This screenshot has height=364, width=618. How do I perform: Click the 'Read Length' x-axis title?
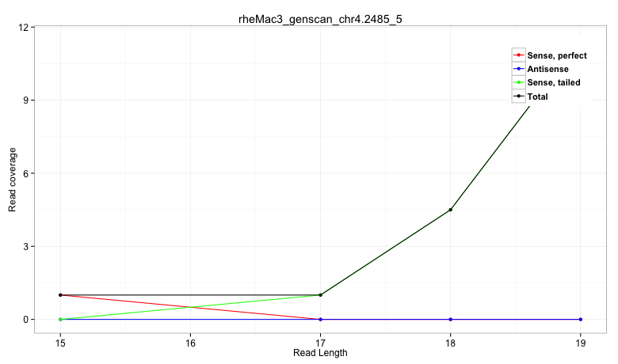320,353
